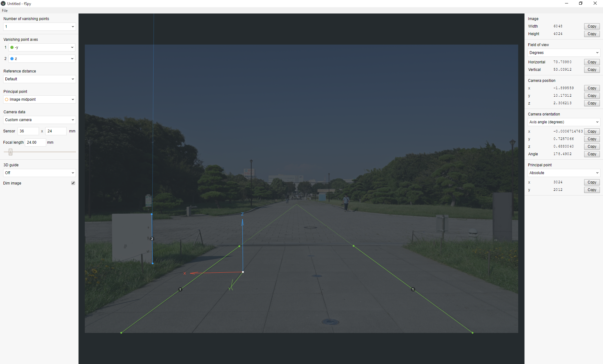The image size is (603, 364).
Task: Copy camera orientation Angle value
Action: pos(592,154)
